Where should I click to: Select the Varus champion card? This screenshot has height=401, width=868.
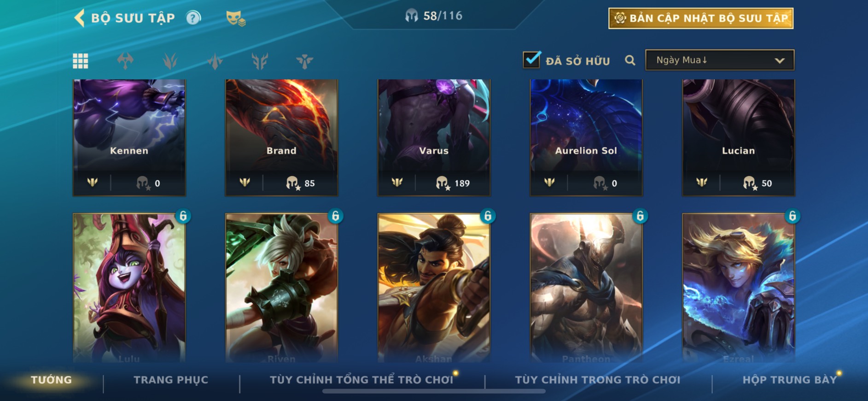434,137
